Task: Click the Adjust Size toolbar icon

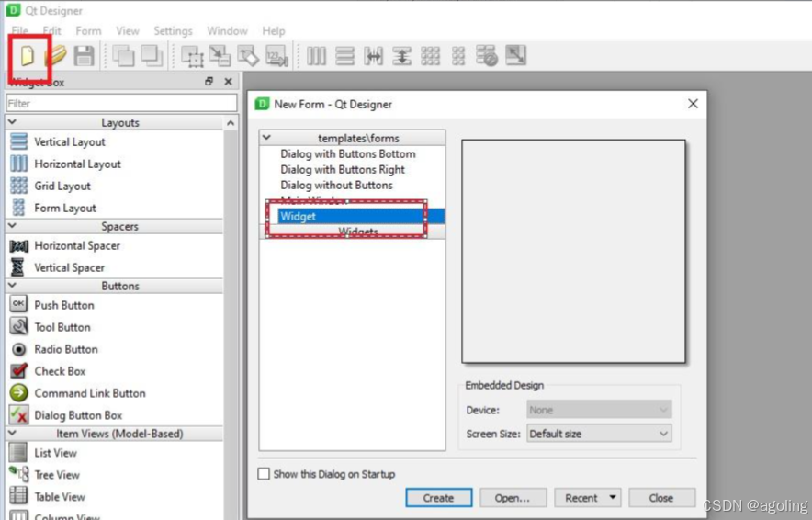Action: coord(516,55)
